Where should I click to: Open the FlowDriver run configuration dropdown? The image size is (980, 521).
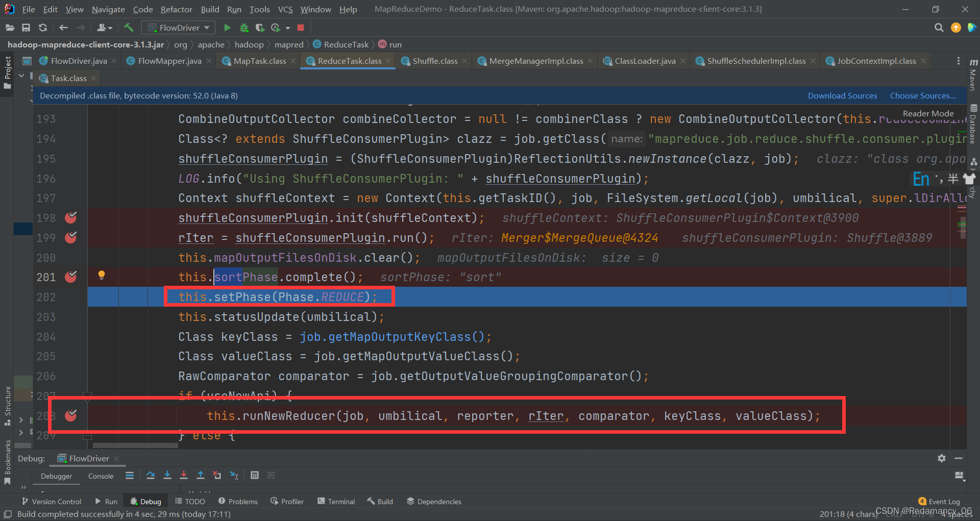(x=179, y=28)
